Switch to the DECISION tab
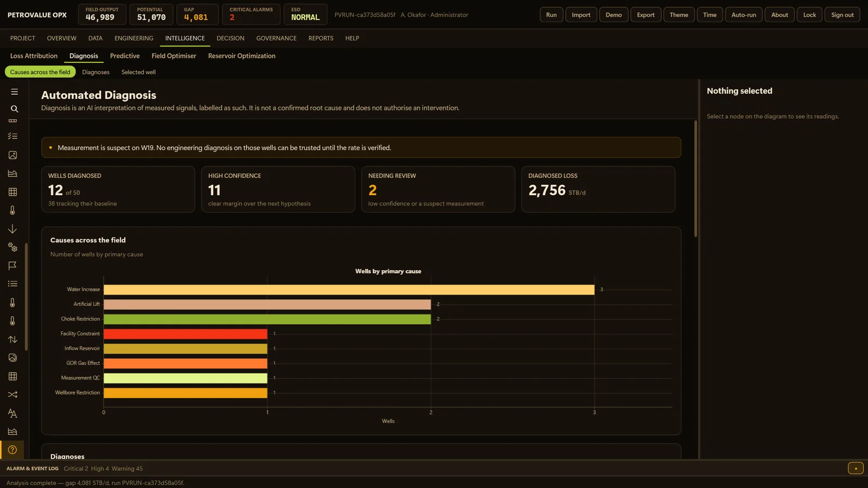This screenshot has width=868, height=488. 231,38
